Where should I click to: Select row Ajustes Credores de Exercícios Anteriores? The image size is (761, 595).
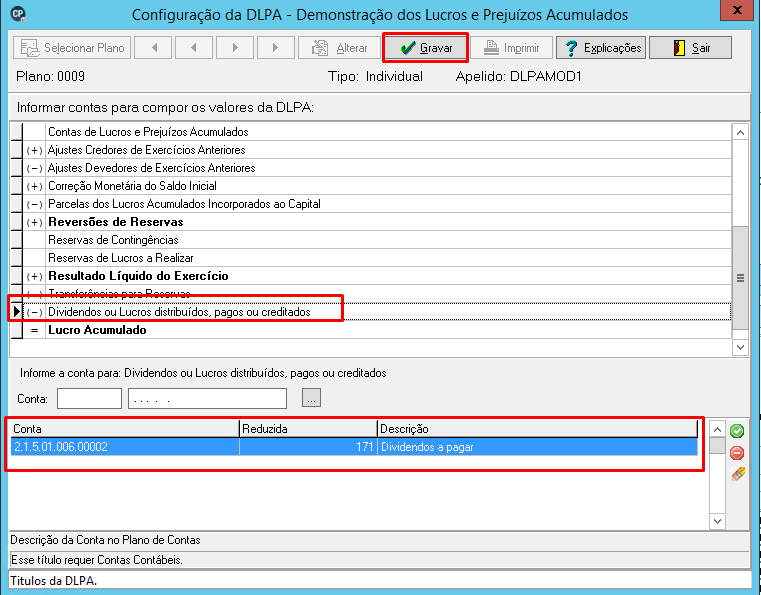pos(371,150)
